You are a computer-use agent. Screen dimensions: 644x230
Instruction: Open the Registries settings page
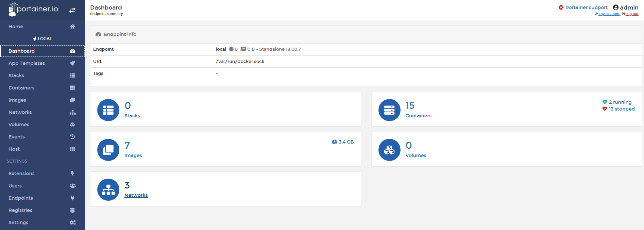43,210
